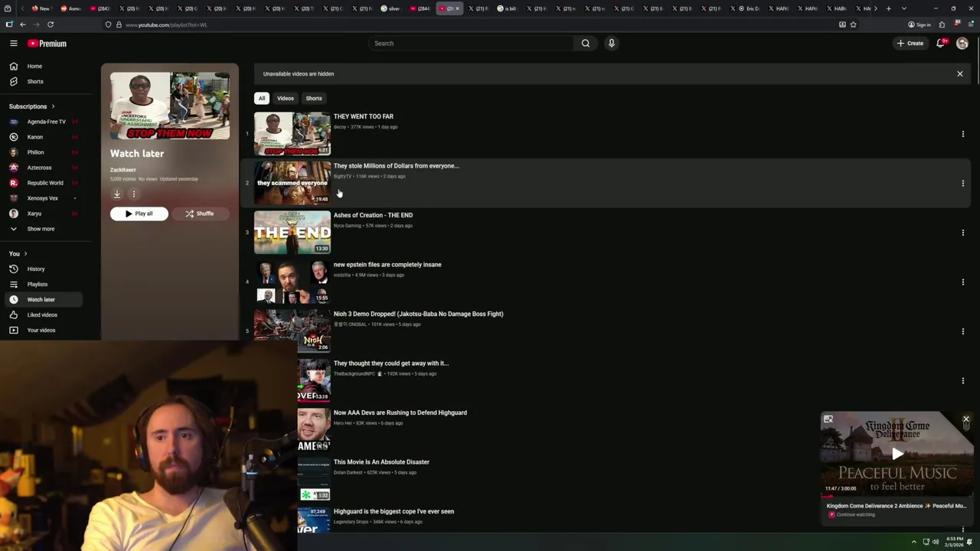980x551 pixels.
Task: Open the THEY WENT TOO FAR video title
Action: [364, 116]
